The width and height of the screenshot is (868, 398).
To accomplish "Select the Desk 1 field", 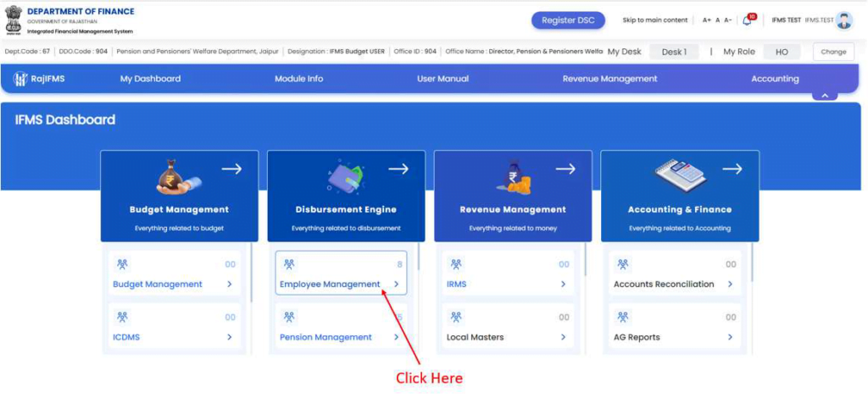I will point(674,52).
